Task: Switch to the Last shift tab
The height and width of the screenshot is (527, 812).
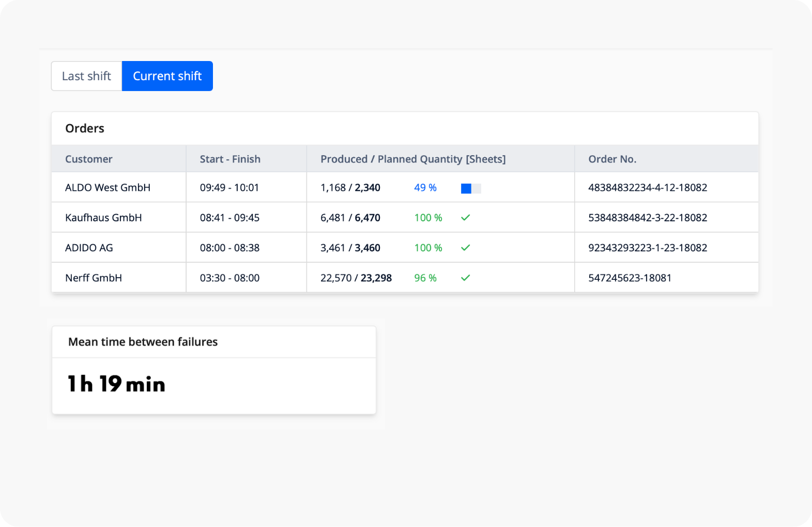Action: [86, 76]
